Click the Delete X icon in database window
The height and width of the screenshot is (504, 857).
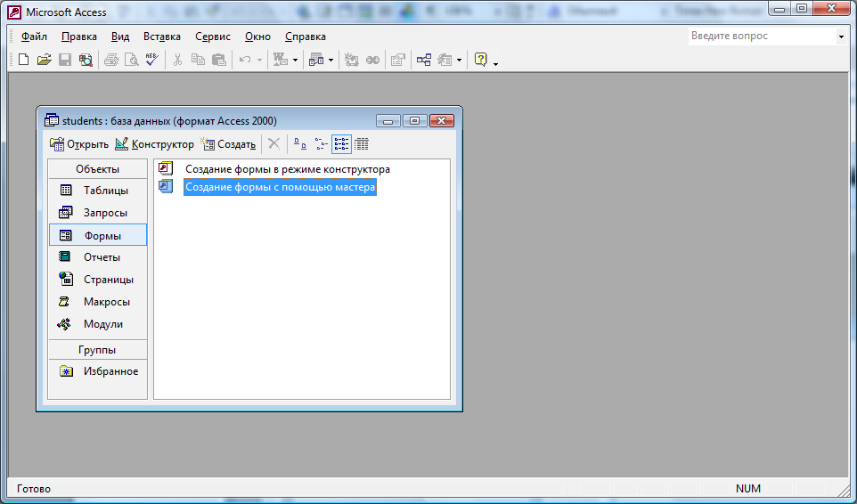(x=273, y=144)
